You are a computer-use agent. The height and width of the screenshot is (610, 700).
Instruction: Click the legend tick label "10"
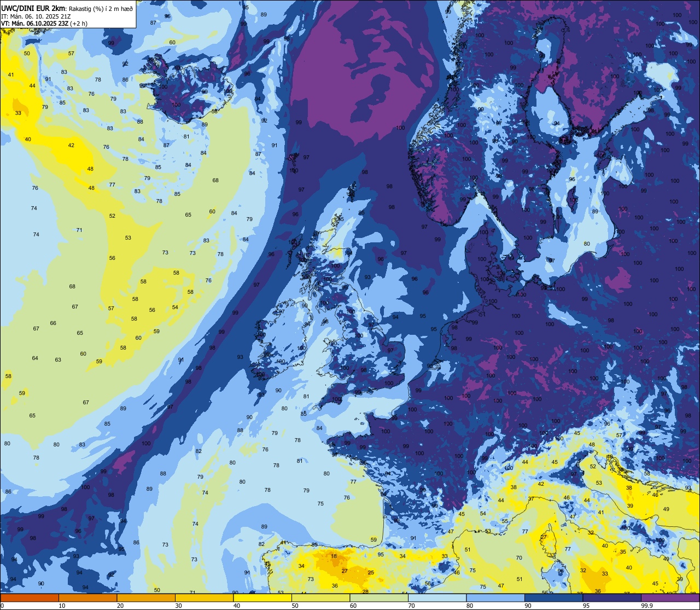(x=62, y=606)
